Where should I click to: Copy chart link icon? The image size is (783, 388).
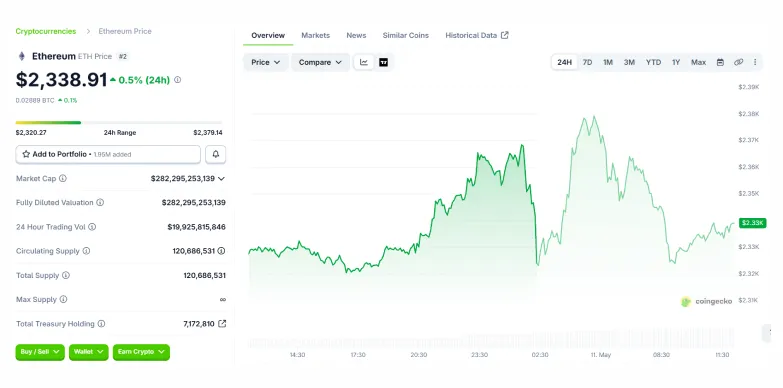coord(738,62)
